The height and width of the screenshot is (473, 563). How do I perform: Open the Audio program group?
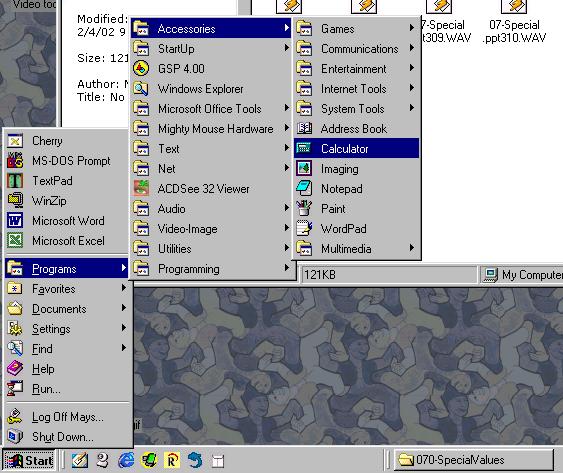point(211,208)
